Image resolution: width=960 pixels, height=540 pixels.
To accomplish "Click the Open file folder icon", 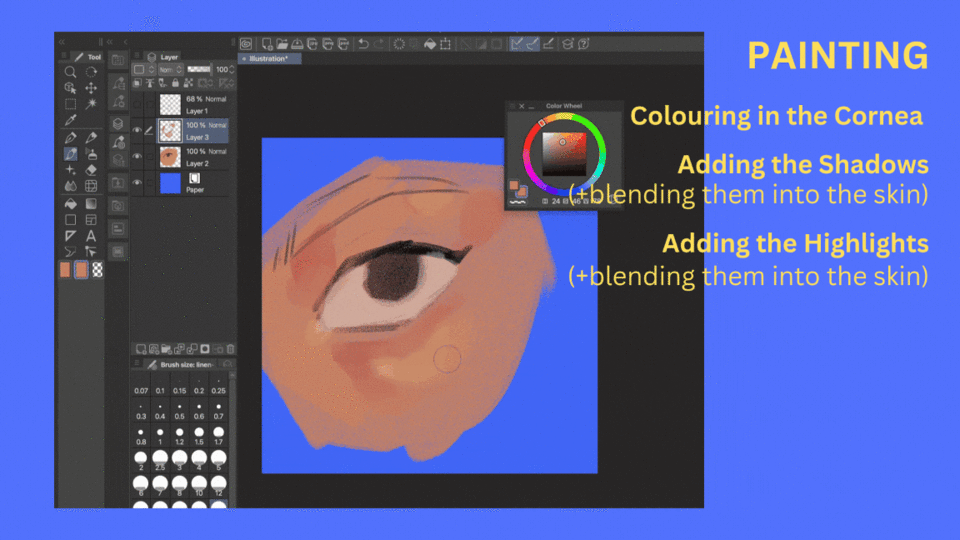I will [x=282, y=43].
